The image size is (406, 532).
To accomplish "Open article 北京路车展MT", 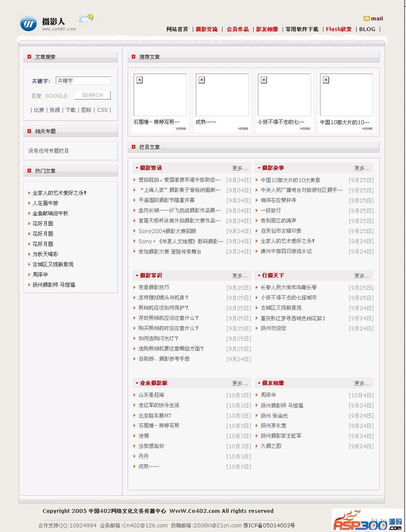I will (x=155, y=415).
